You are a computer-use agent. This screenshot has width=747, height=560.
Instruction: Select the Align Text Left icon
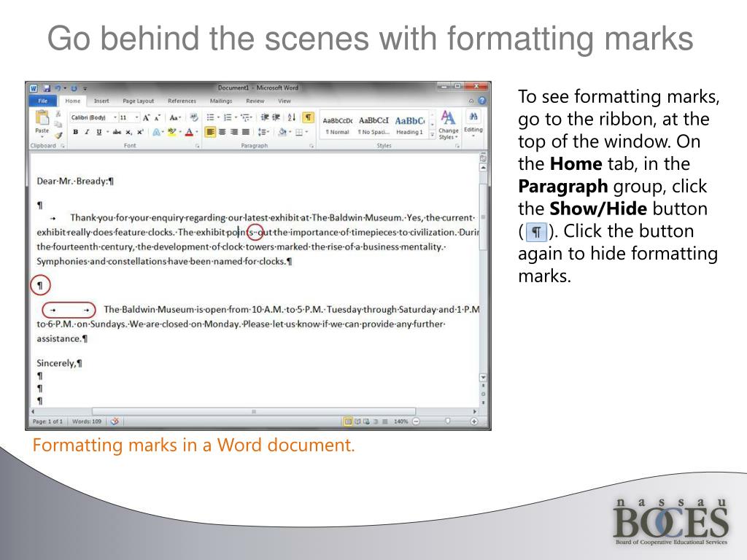(x=211, y=132)
